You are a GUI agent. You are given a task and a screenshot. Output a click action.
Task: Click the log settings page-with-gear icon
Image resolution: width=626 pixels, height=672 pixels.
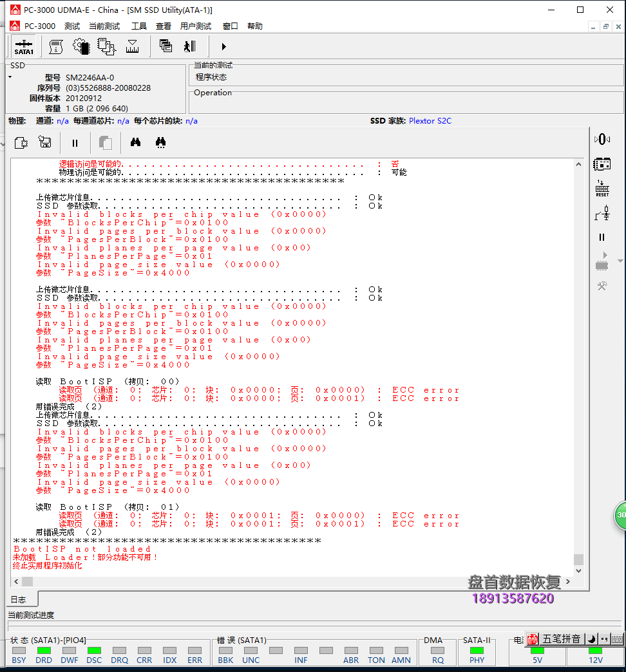point(21,143)
